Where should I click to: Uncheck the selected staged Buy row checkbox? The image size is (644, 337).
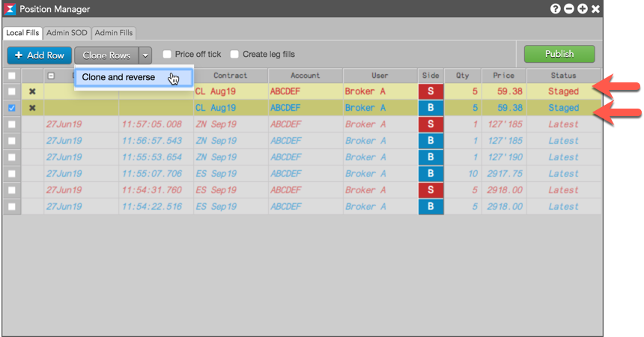tap(11, 108)
